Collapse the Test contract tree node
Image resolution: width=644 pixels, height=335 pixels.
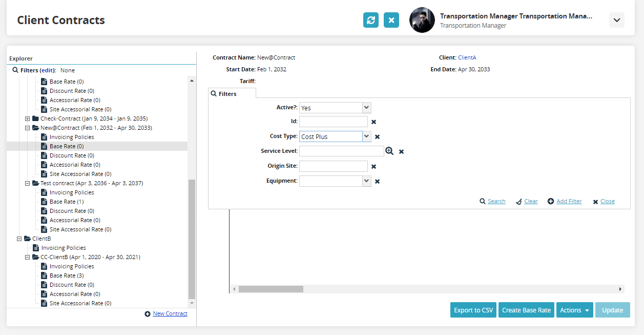(28, 183)
